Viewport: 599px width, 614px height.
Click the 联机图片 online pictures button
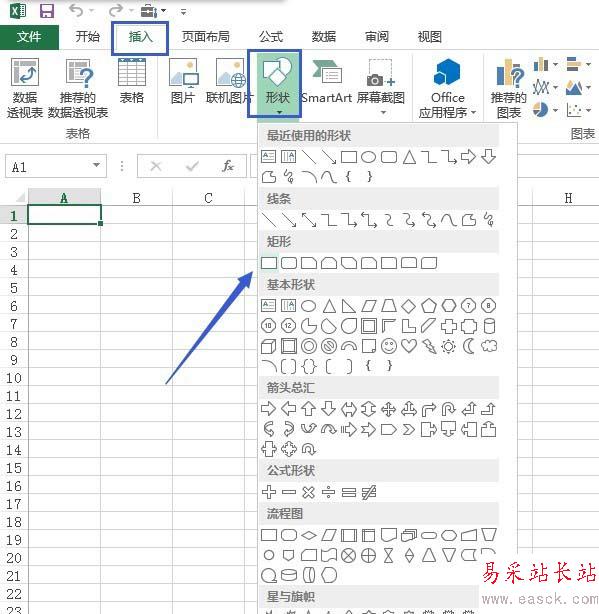pos(230,81)
